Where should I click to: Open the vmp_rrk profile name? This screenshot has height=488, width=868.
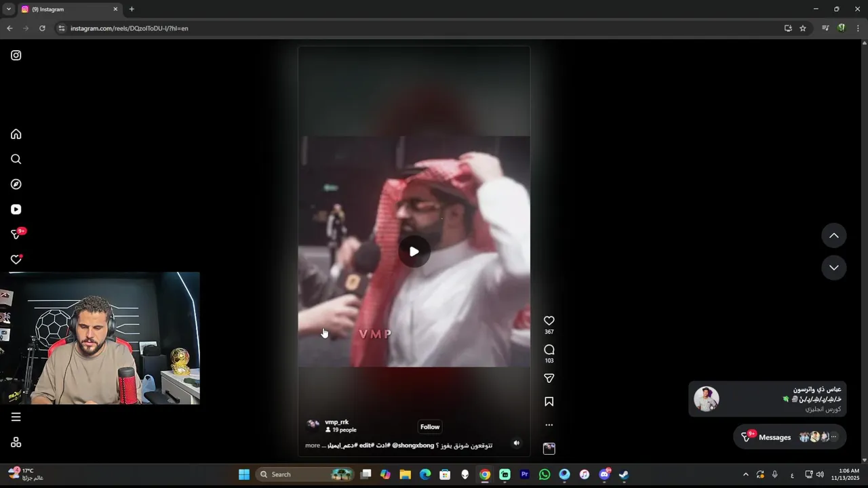(336, 422)
